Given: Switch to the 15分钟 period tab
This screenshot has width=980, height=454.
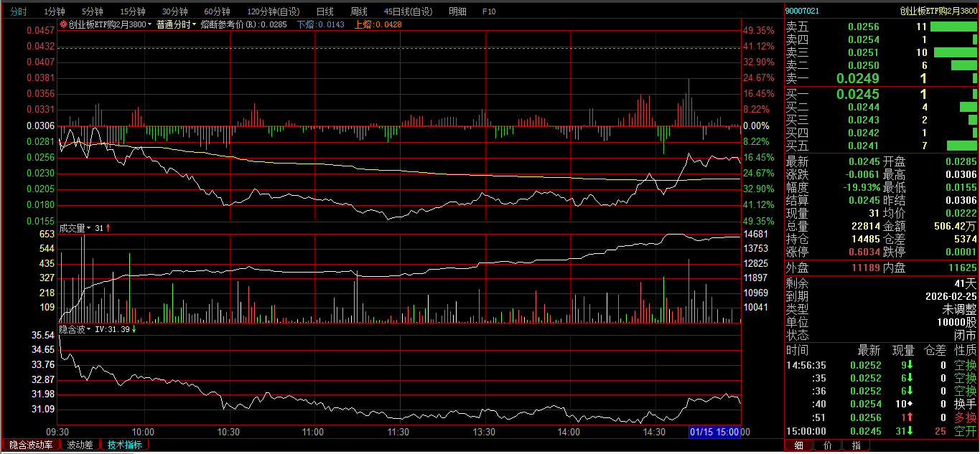Looking at the screenshot, I should pyautogui.click(x=132, y=11).
